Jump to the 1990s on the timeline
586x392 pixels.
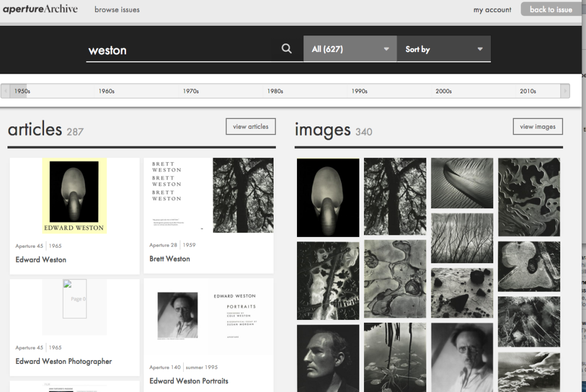(x=359, y=91)
